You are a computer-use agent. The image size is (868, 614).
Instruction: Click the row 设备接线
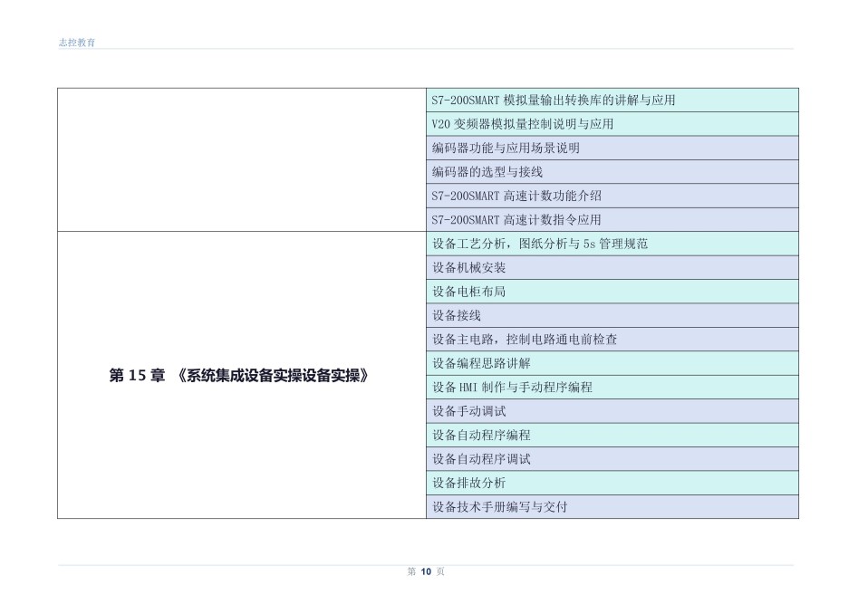coord(612,315)
